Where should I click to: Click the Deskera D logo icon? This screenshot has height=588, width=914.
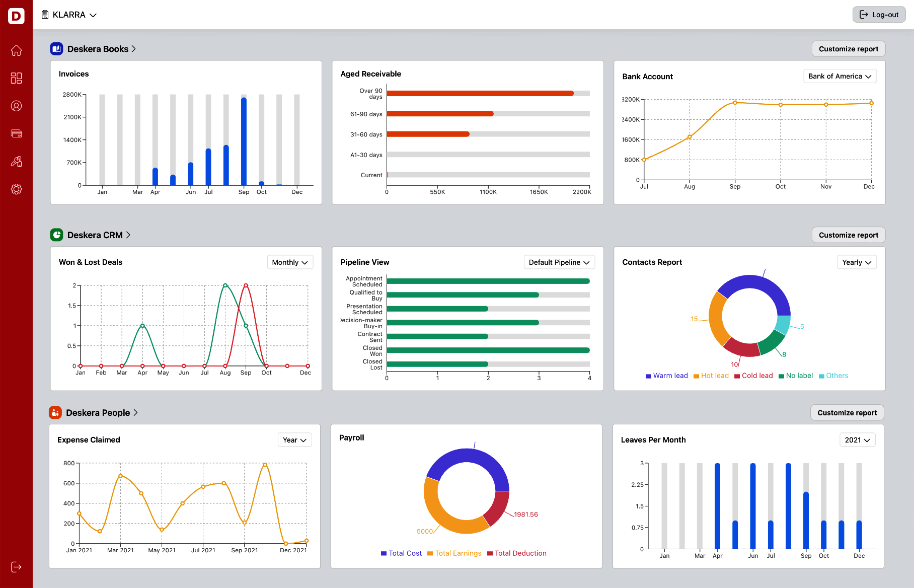tap(16, 16)
